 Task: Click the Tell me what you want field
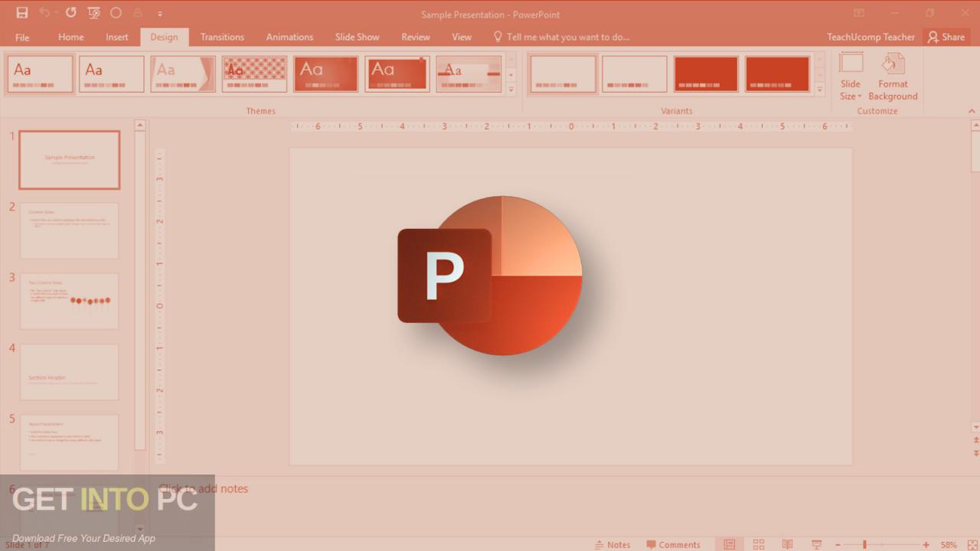point(567,37)
